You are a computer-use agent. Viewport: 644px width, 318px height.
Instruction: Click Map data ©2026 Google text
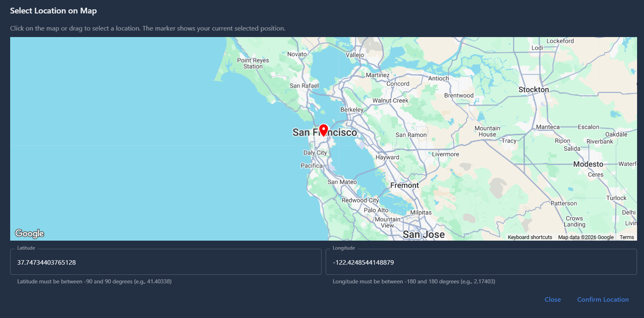coord(586,237)
